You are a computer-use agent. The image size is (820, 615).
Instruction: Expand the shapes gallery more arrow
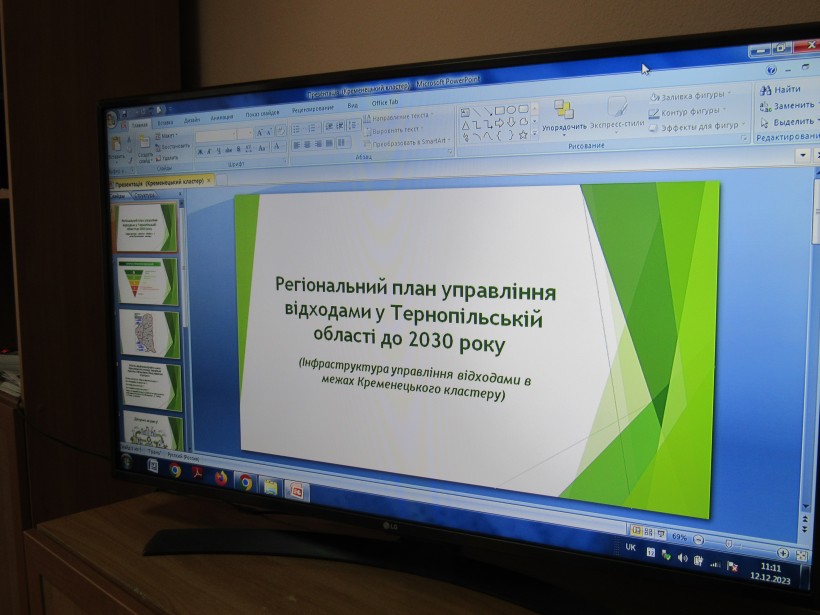534,134
